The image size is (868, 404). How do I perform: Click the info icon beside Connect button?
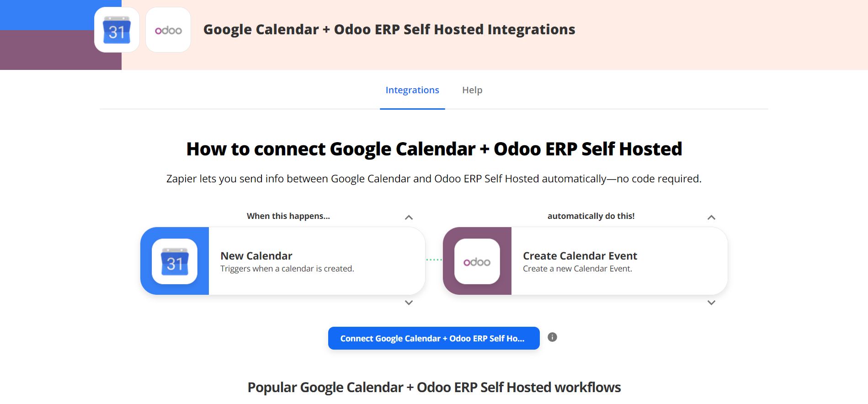click(x=552, y=337)
